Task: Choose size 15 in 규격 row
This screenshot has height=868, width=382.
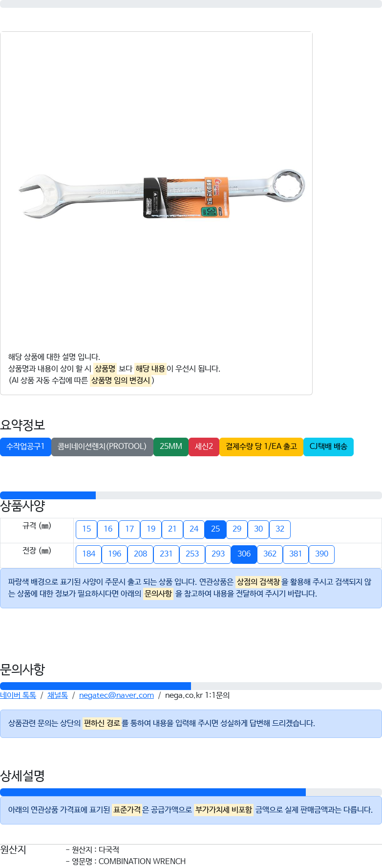Action: pyautogui.click(x=86, y=529)
